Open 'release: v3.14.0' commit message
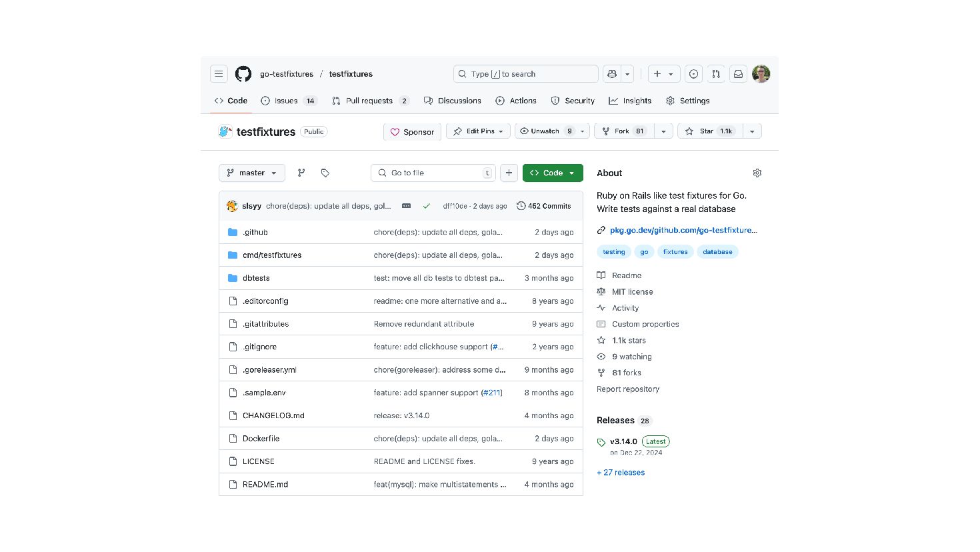 [x=401, y=415]
